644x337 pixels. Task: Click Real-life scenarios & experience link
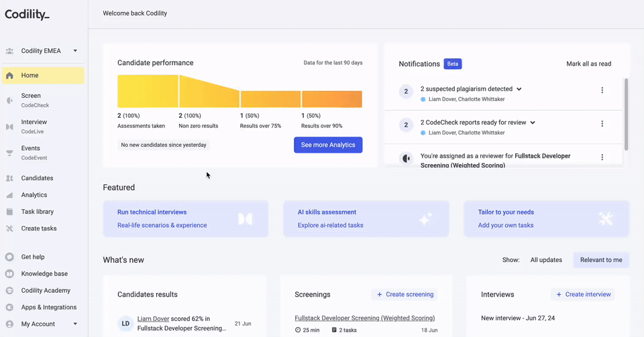pos(162,225)
